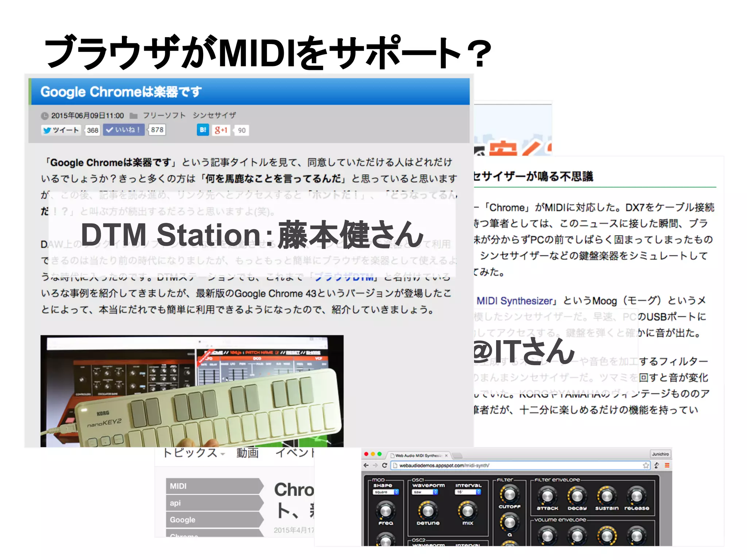Image resolution: width=747 pixels, height=560 pixels.
Task: Select the Google tag
Action: [214, 520]
